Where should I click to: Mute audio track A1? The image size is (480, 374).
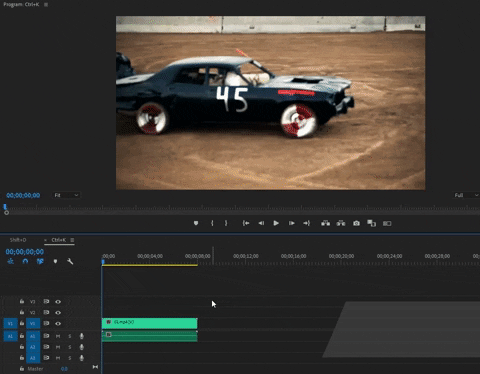58,336
